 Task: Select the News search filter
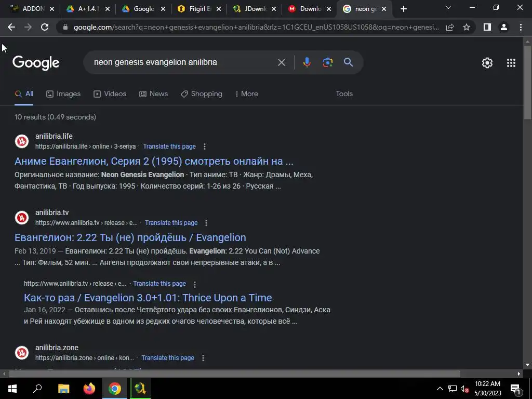(x=154, y=94)
